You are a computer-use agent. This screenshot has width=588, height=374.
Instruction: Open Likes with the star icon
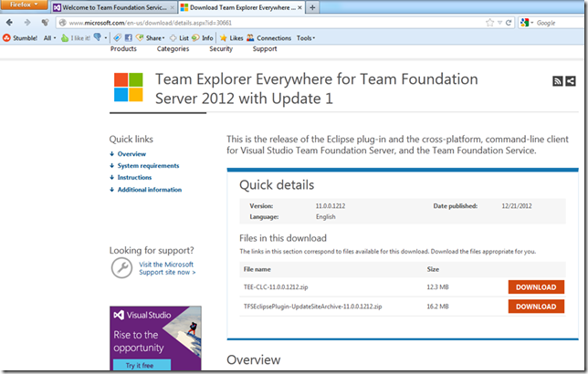pos(231,37)
